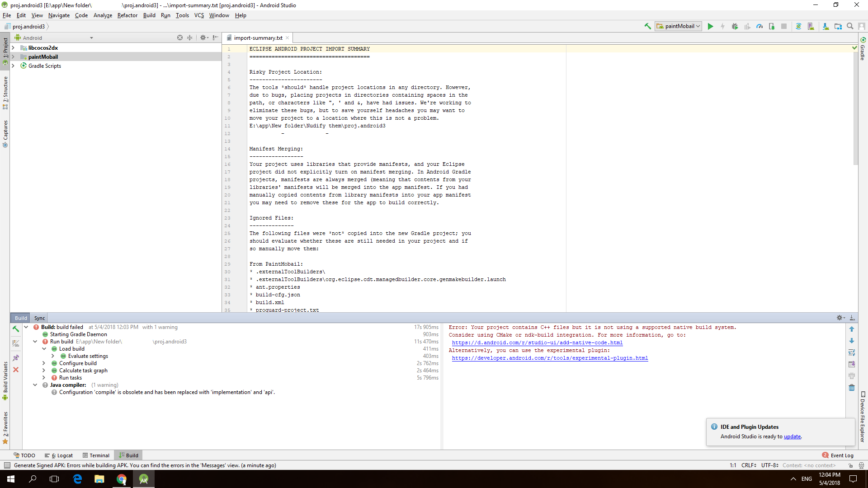Expand the Run tasks node
This screenshot has width=868, height=488.
[x=44, y=378]
